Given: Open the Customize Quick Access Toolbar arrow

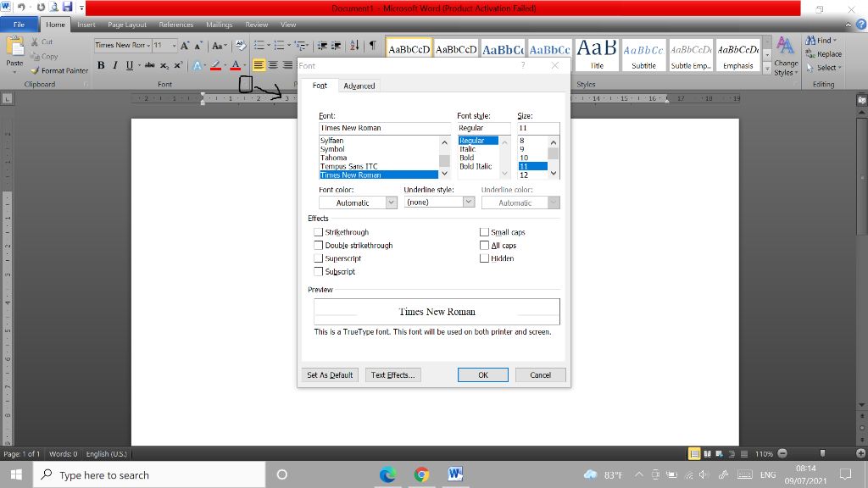Looking at the screenshot, I should tap(81, 8).
